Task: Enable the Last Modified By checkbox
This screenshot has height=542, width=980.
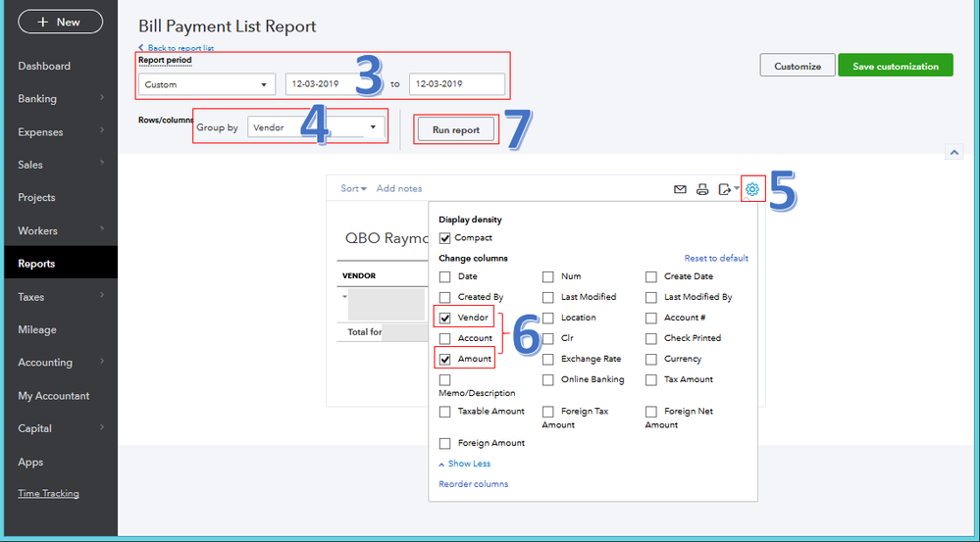Action: [x=651, y=297]
